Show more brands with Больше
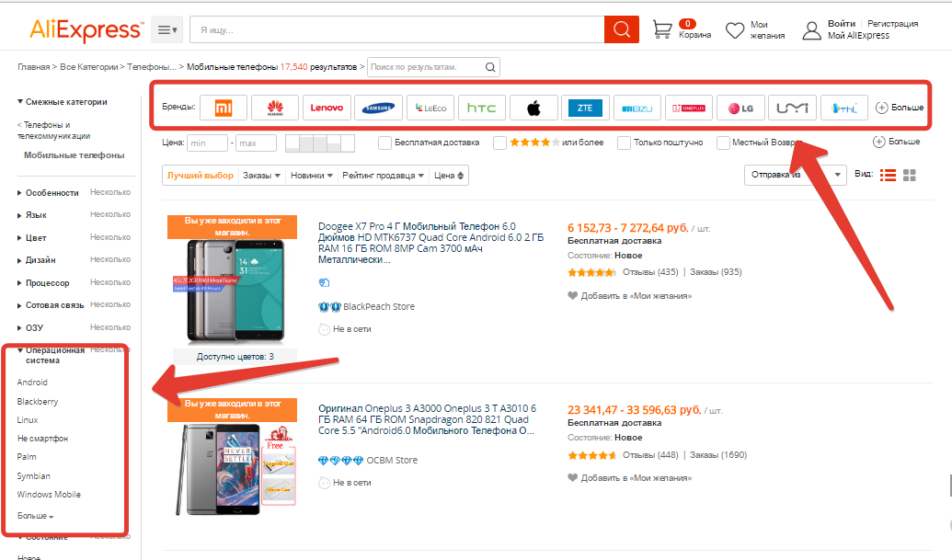952x560 pixels. (900, 108)
